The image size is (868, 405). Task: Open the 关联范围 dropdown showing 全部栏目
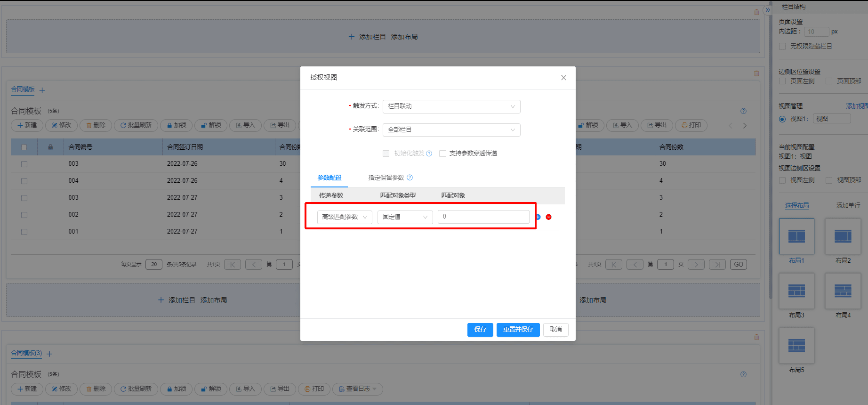(x=451, y=130)
